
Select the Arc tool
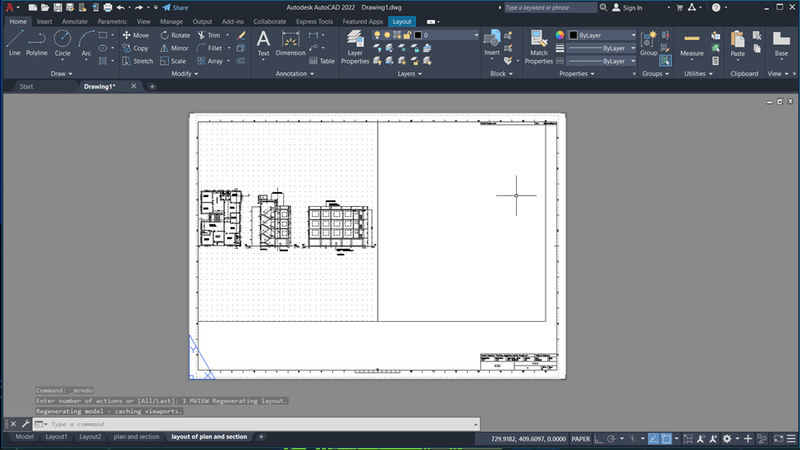click(86, 43)
